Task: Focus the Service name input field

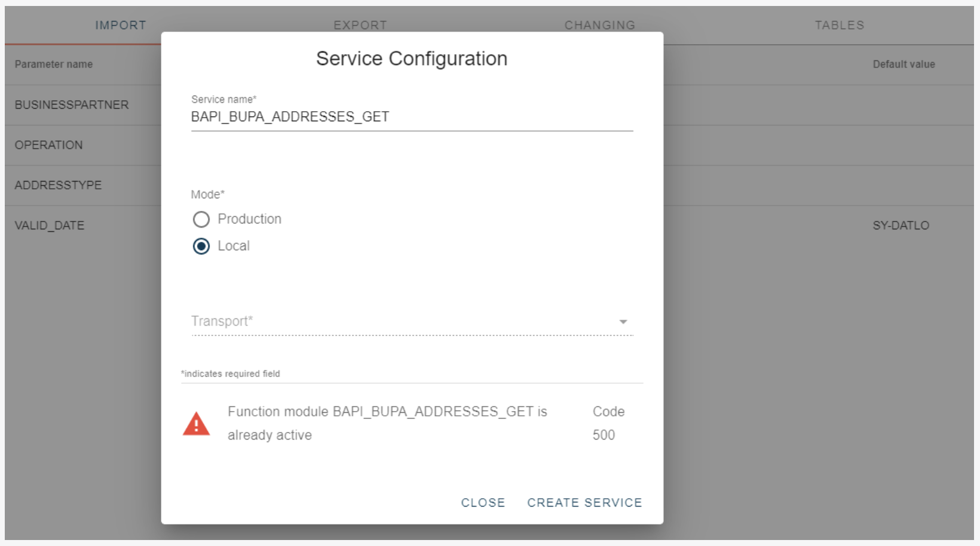Action: coord(411,117)
